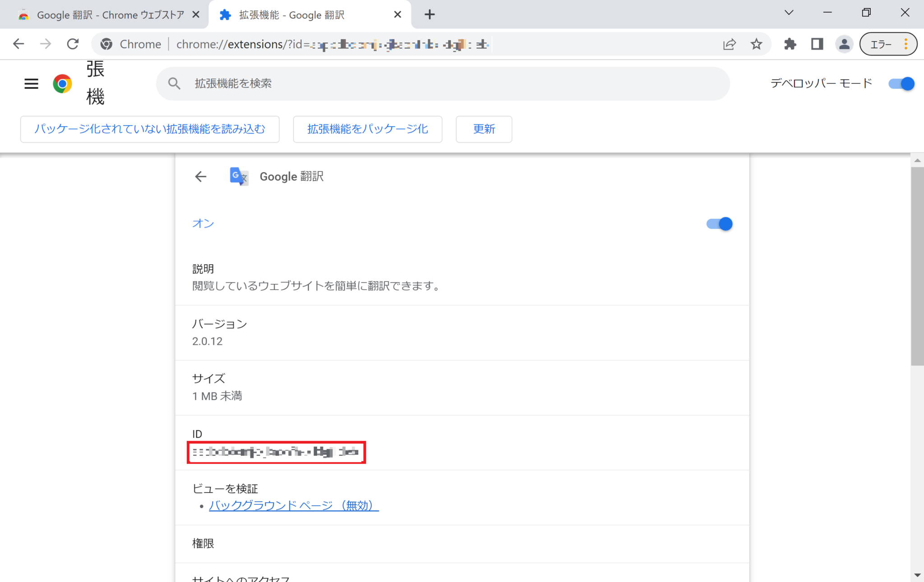Reload the page with the refresh icon
Image resolution: width=924 pixels, height=582 pixels.
coord(73,44)
